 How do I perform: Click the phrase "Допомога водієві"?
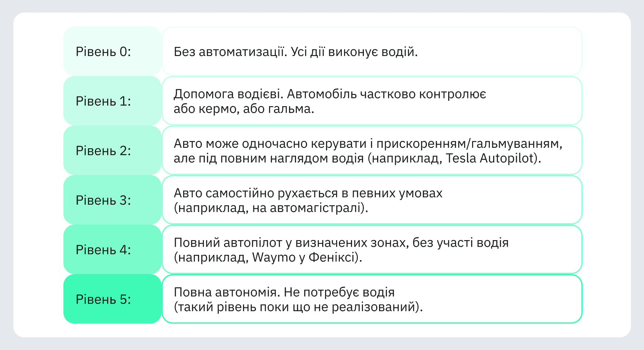click(x=228, y=94)
